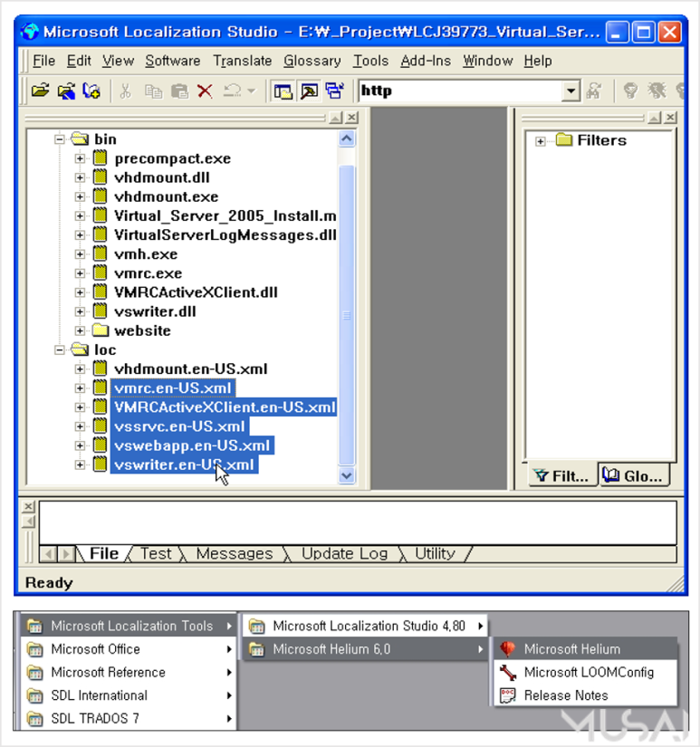This screenshot has height=747, width=700.
Task: Expand precompact.exe node
Action: (80, 158)
